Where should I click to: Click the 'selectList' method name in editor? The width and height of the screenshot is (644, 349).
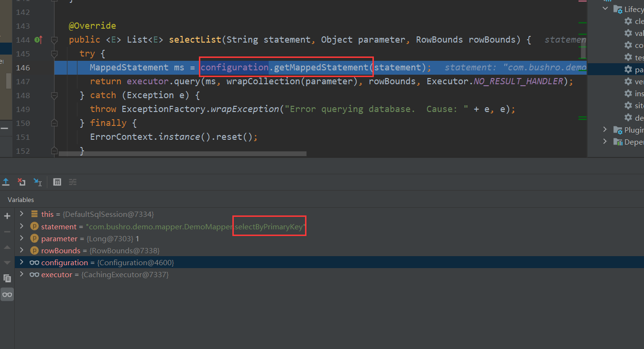tap(195, 40)
